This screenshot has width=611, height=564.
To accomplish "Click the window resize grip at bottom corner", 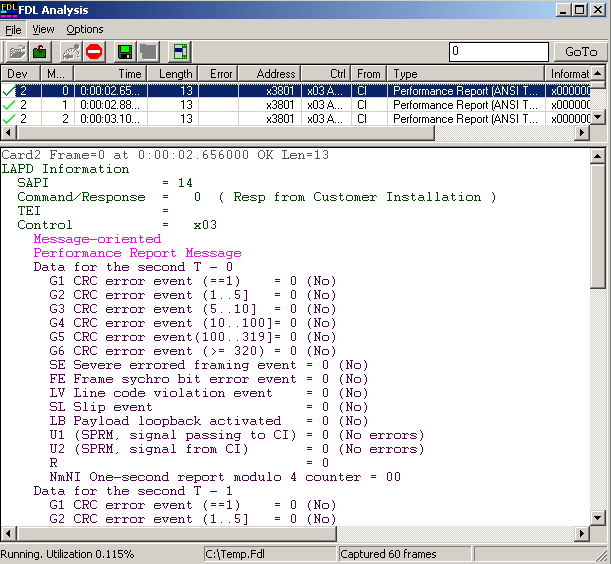I will 603,555.
